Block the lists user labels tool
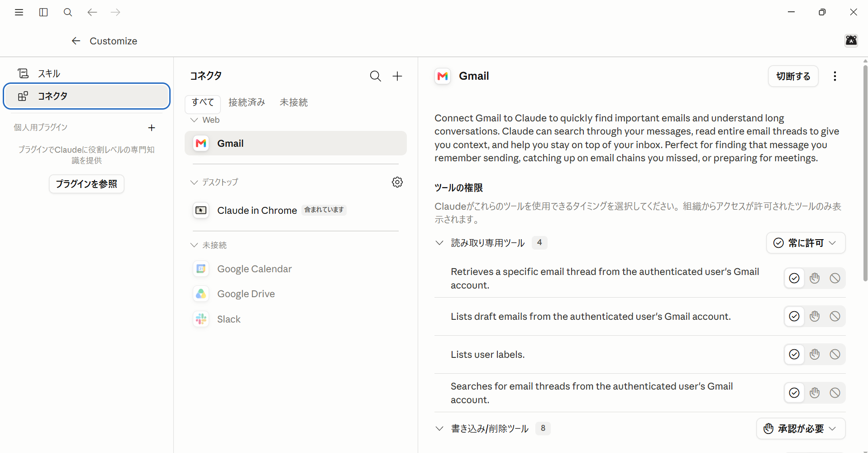The image size is (868, 453). pyautogui.click(x=835, y=354)
